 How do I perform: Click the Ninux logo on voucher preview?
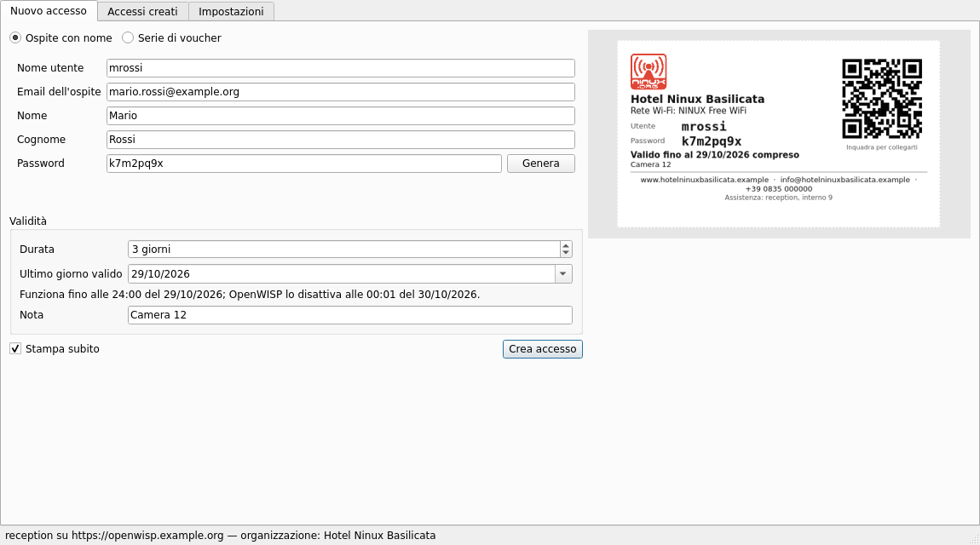(649, 72)
